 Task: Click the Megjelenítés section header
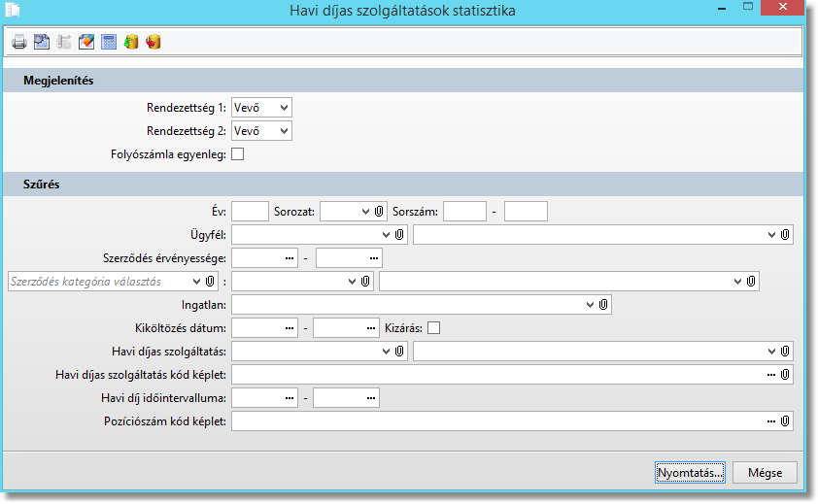403,81
